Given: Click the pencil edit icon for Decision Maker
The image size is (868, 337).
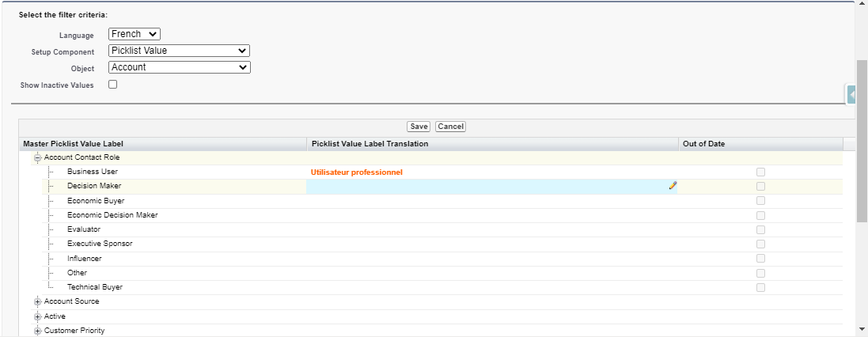Looking at the screenshot, I should pyautogui.click(x=673, y=186).
